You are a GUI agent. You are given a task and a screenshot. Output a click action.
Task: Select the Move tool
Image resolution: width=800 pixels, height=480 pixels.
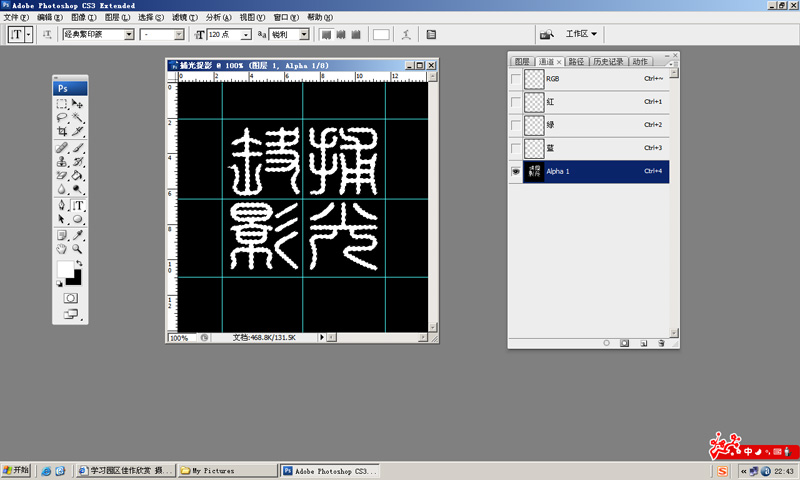78,104
